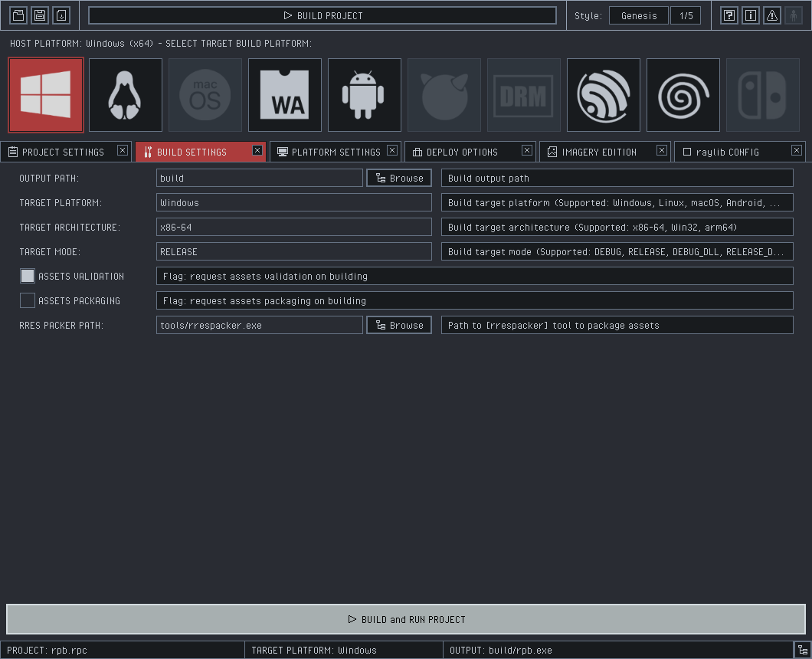Select Nintendo Switch target platform
The width and height of the screenshot is (812, 659).
763,95
